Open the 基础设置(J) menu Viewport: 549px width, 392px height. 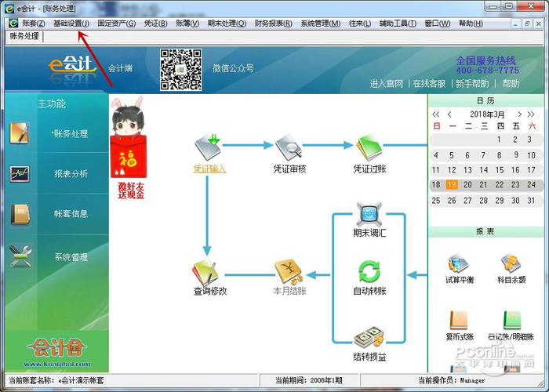tap(71, 24)
